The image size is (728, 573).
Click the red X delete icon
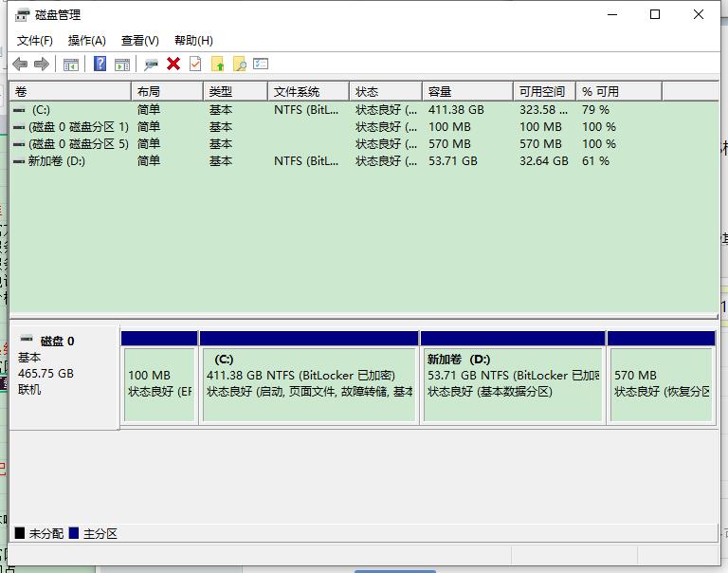(x=173, y=64)
